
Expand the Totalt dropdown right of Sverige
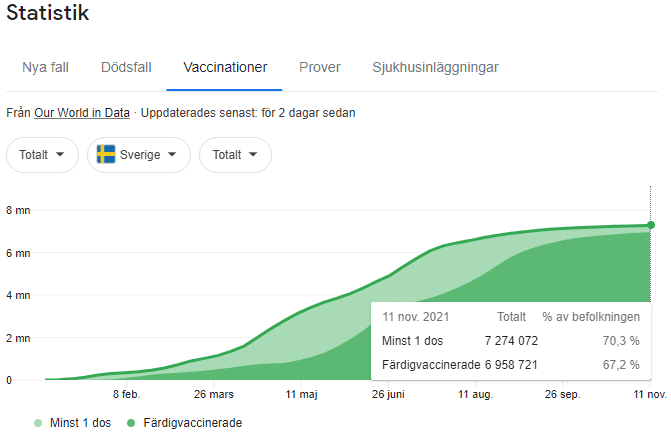(x=235, y=155)
